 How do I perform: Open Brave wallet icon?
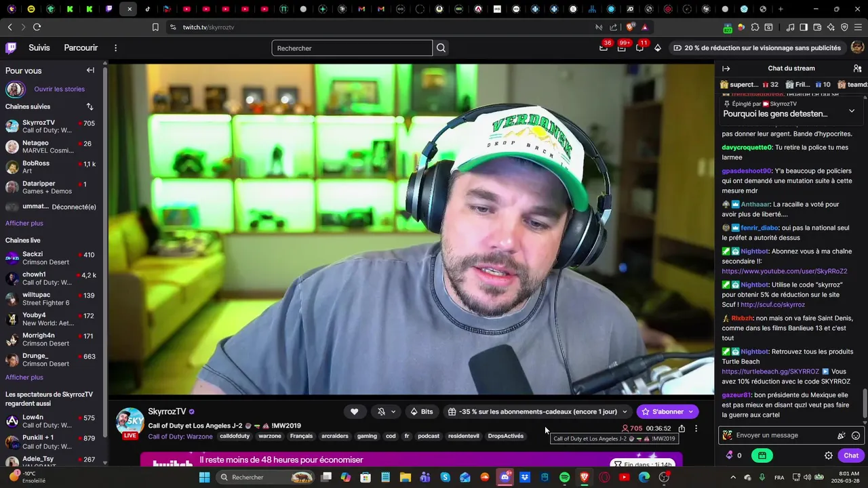(817, 27)
